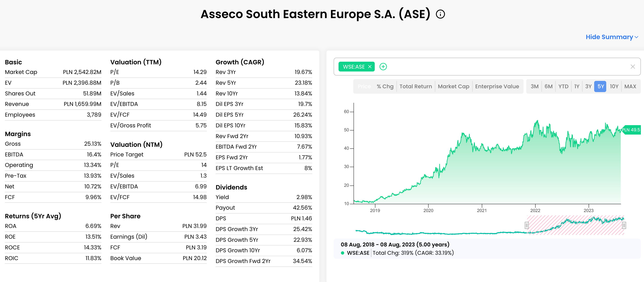Select the 1Y time range
This screenshot has height=282, width=644.
[x=577, y=86]
